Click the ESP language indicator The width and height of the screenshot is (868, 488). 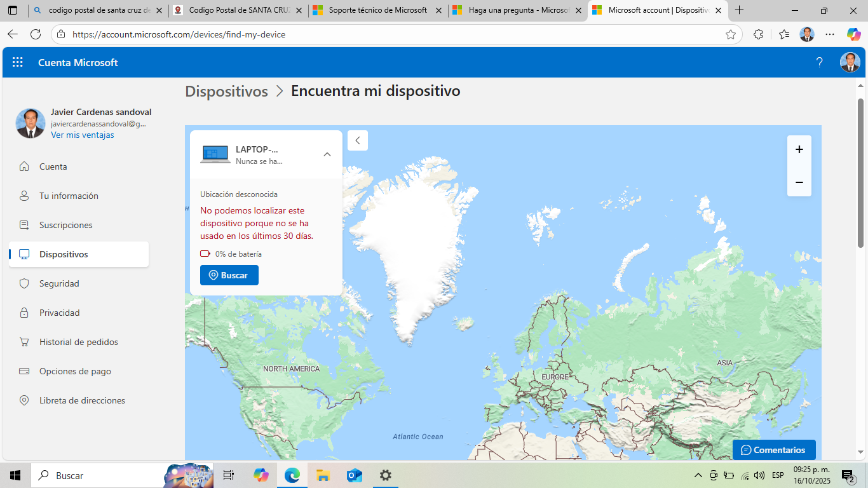pyautogui.click(x=778, y=475)
